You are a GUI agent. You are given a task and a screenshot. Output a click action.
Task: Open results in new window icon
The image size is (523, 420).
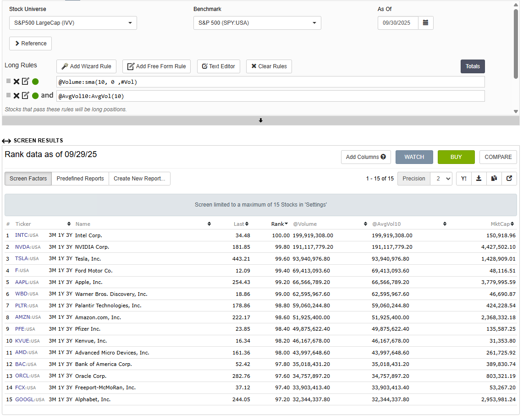[x=509, y=179]
